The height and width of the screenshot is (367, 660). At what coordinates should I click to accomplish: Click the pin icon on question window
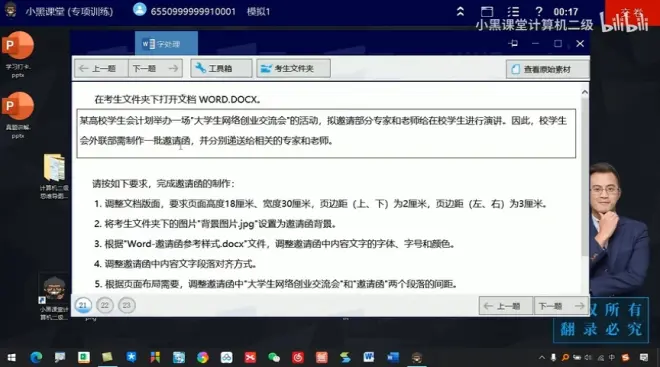pos(513,43)
